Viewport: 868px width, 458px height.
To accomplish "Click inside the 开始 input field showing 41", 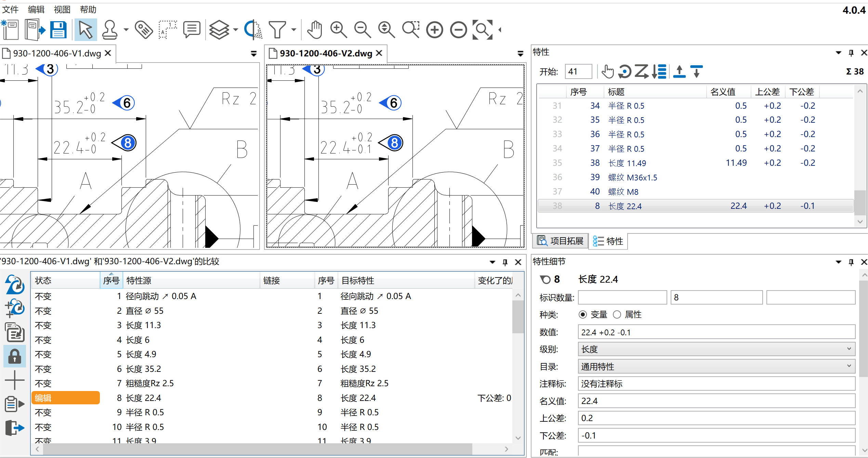I will coord(578,71).
